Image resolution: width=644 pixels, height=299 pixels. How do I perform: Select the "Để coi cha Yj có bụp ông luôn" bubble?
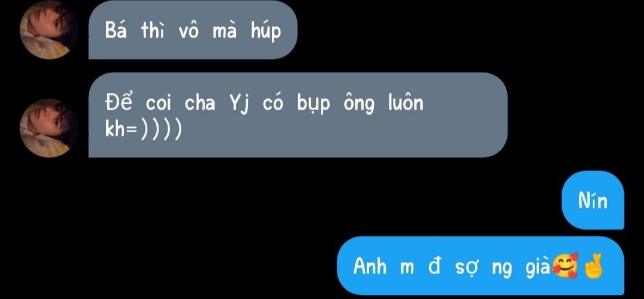pyautogui.click(x=298, y=115)
